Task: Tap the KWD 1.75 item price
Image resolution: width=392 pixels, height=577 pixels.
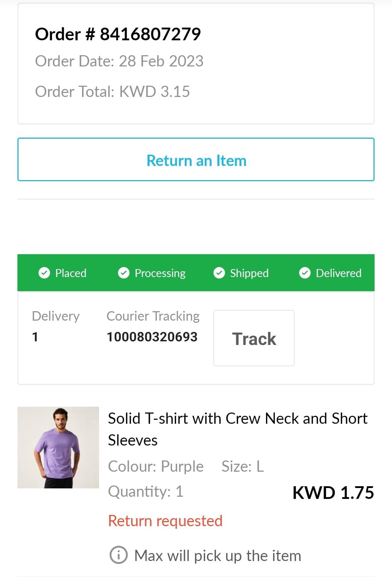Action: tap(333, 493)
